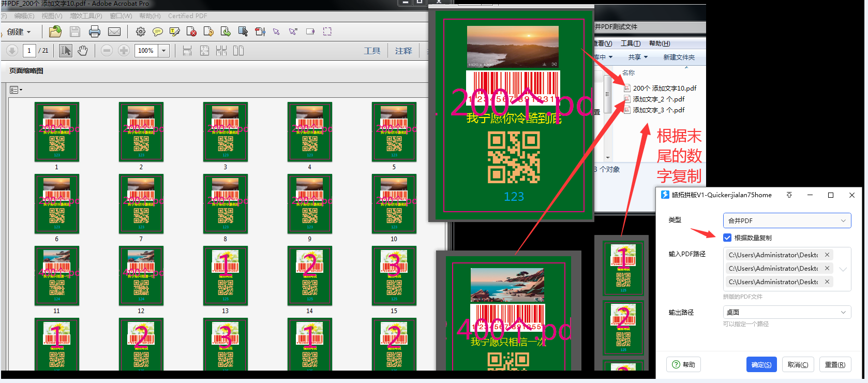868x383 pixels.
Task: Open the 增效工具(P) menu
Action: pyautogui.click(x=86, y=16)
